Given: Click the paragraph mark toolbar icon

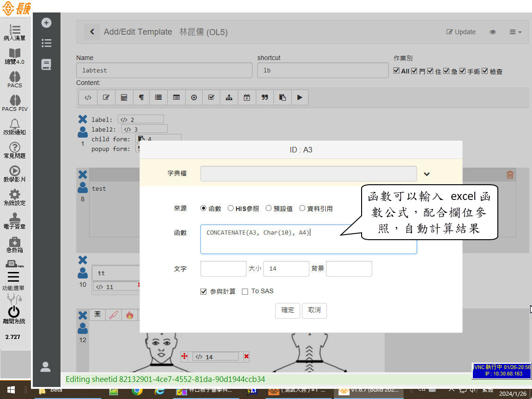Looking at the screenshot, I should pos(141,97).
